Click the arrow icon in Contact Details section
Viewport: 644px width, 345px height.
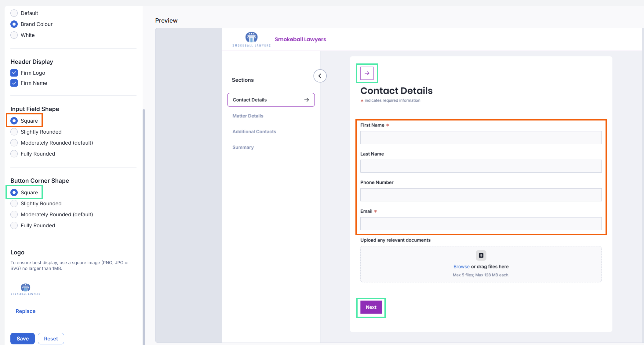(x=307, y=100)
